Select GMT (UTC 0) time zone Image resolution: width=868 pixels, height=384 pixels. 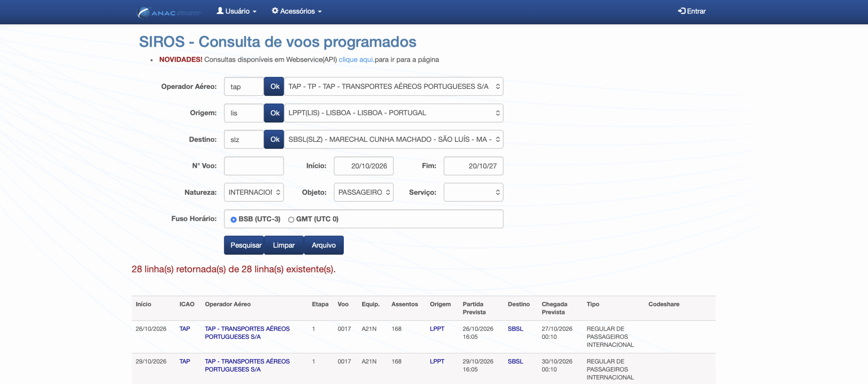tap(291, 219)
